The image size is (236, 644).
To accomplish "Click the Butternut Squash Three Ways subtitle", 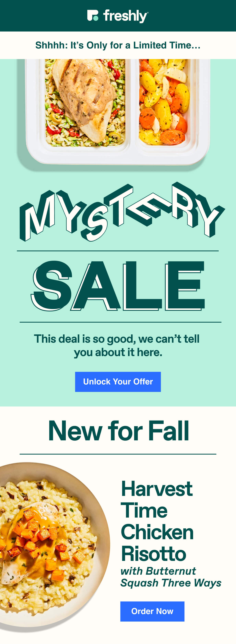I will 171,577.
